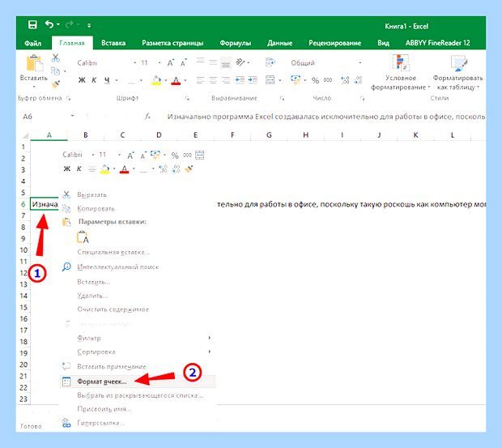Click increase decimal icon in the Число group
Image resolution: width=502 pixels, height=448 pixels.
[x=345, y=80]
